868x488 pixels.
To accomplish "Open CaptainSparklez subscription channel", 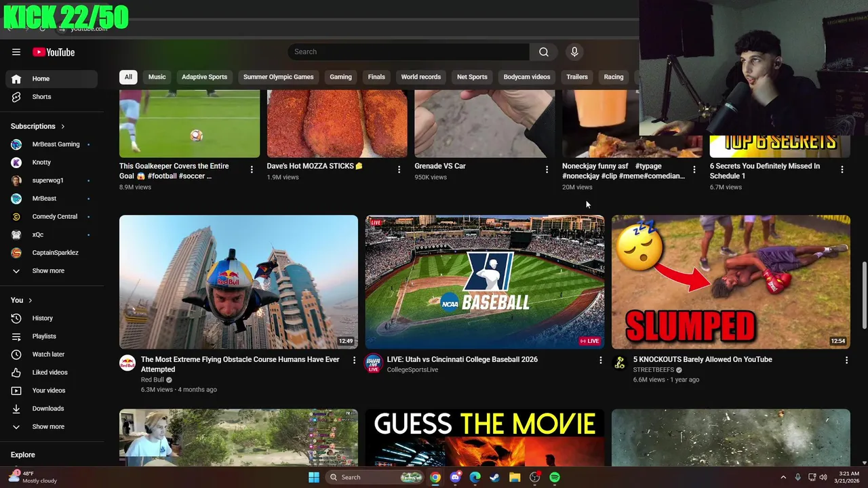I will point(52,253).
